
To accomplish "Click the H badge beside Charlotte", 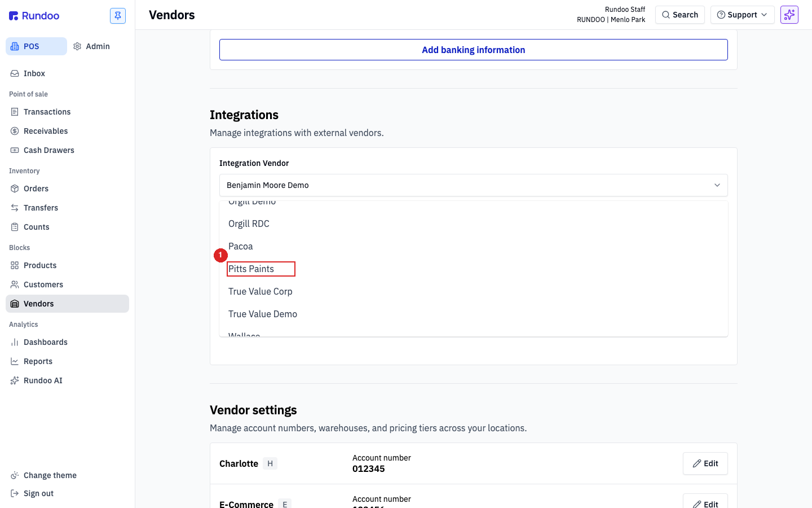I will (x=270, y=463).
